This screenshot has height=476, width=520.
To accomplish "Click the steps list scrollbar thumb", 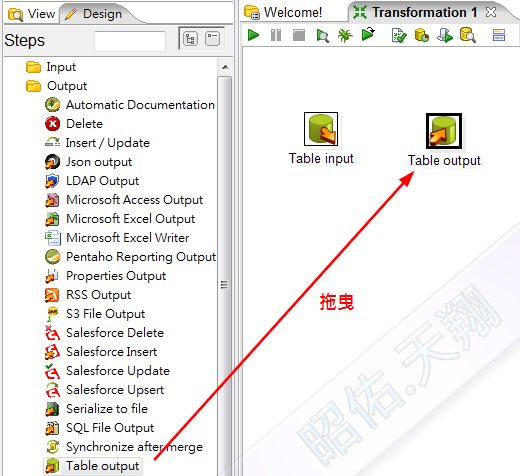I will click(225, 276).
